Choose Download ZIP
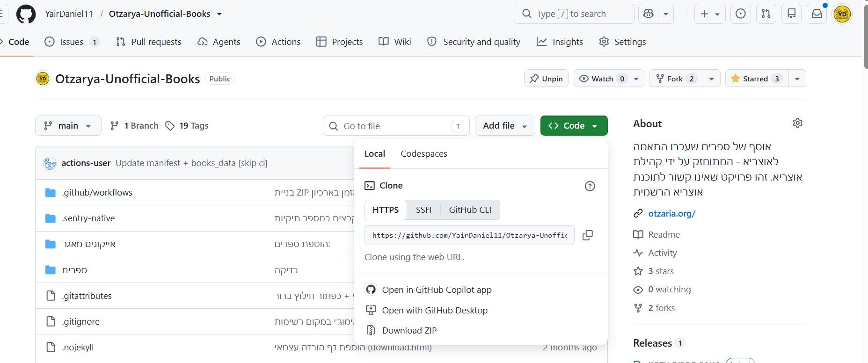The height and width of the screenshot is (363, 868). 402,331
